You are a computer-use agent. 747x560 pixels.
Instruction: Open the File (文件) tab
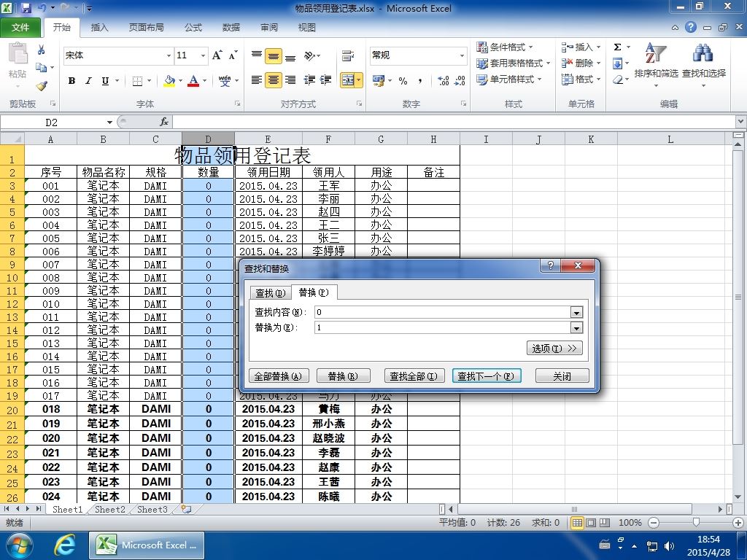[x=20, y=27]
